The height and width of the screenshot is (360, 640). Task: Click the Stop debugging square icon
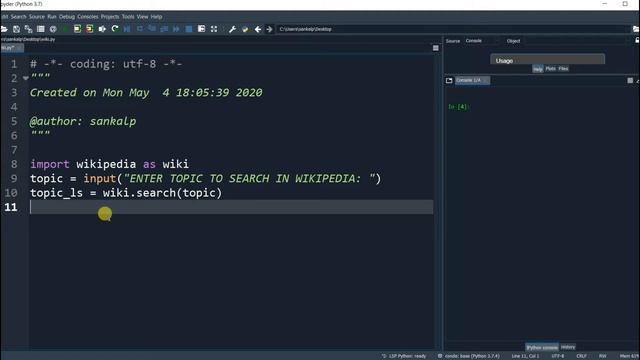tap(189, 29)
